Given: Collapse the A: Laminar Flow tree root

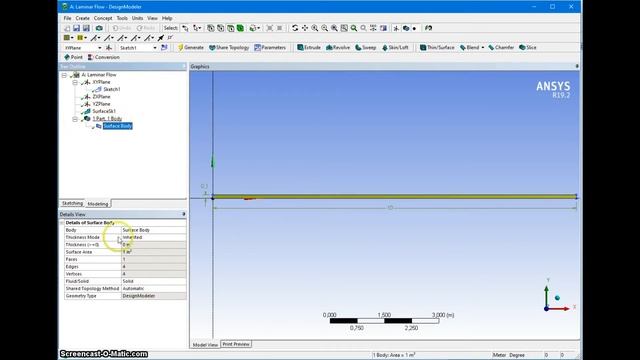Looking at the screenshot, I should click(64, 75).
